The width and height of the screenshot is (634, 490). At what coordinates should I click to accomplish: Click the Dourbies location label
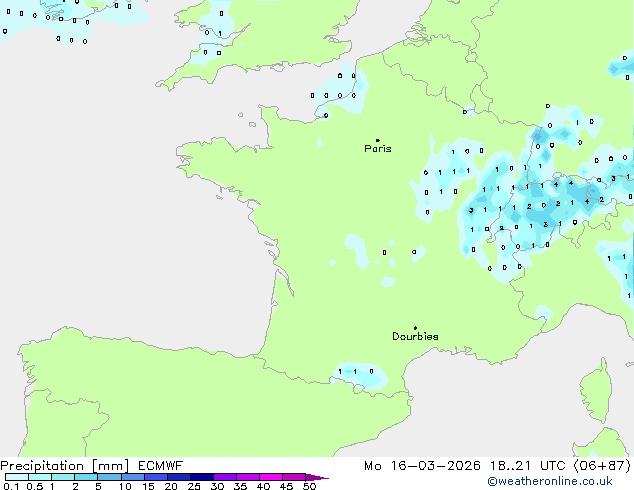(x=415, y=337)
